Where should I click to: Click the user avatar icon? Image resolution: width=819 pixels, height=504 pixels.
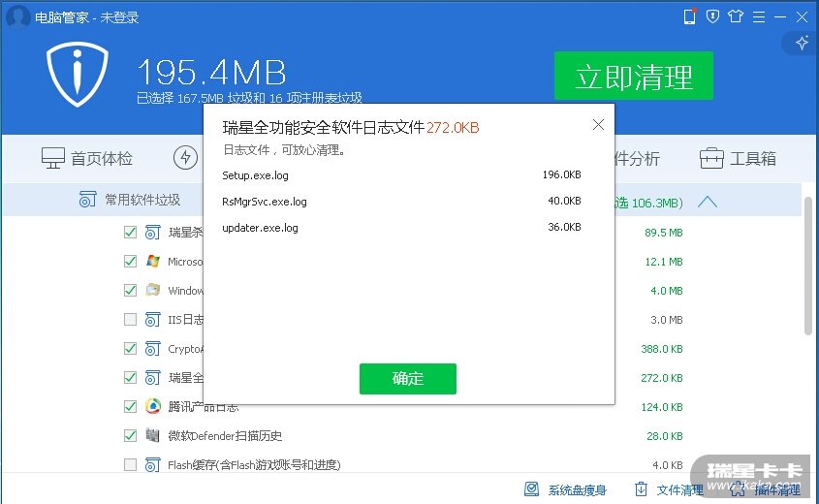point(18,16)
